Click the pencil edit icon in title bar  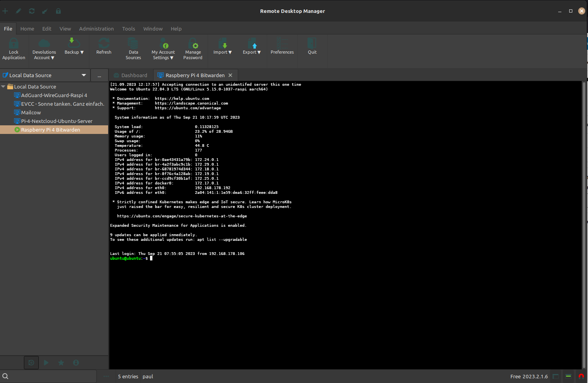pos(18,11)
